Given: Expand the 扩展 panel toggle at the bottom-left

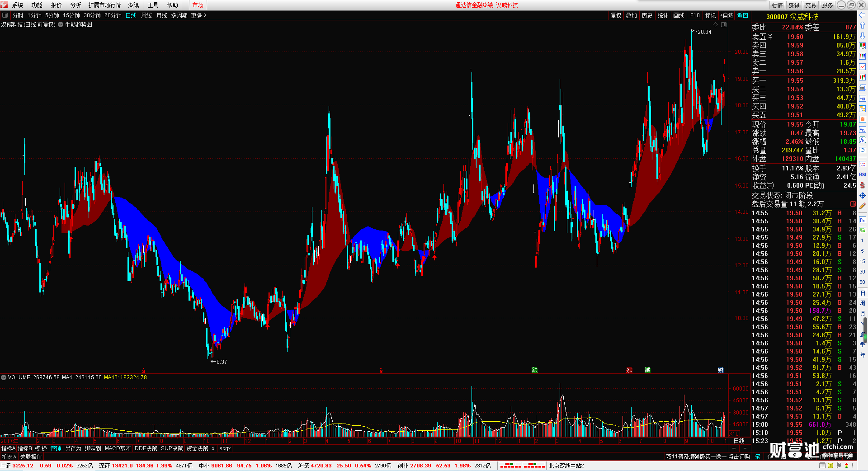Looking at the screenshot, I should pyautogui.click(x=9, y=457).
